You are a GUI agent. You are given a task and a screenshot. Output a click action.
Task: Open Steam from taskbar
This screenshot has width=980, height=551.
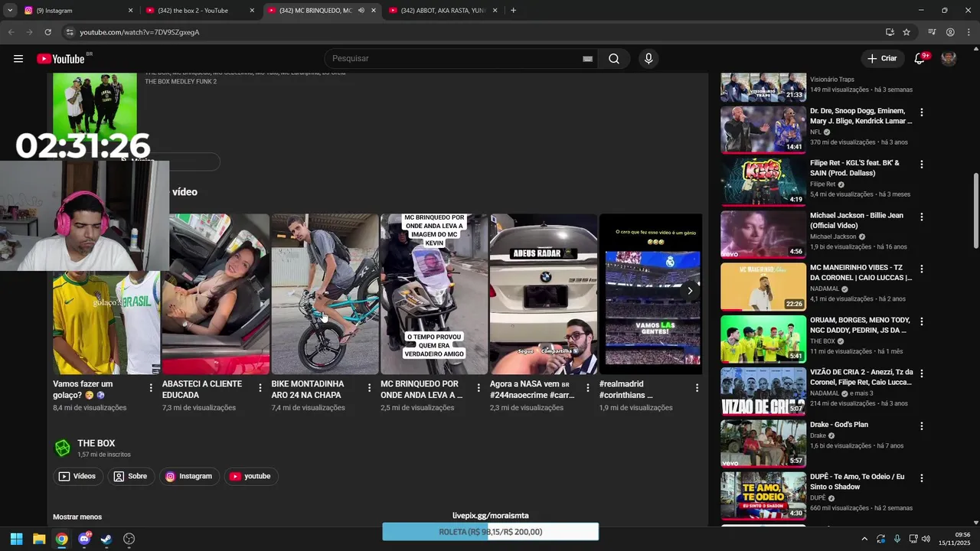coord(106,539)
